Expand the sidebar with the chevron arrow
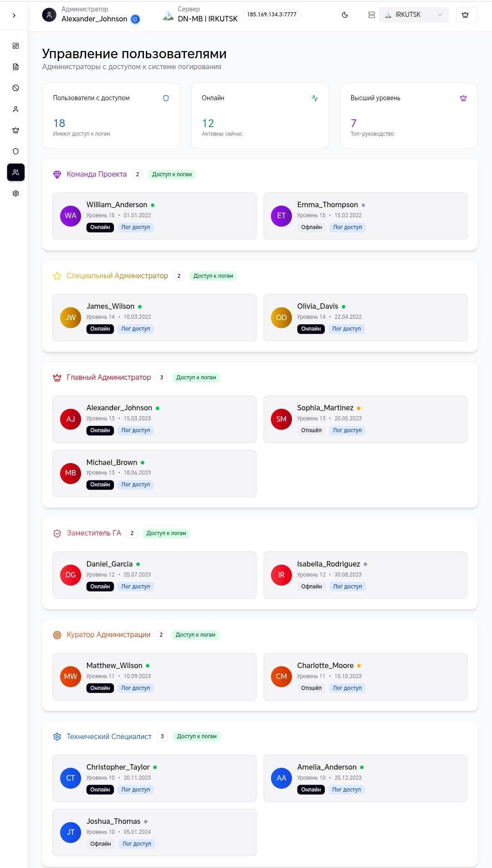This screenshot has width=492, height=868. pos(14,15)
